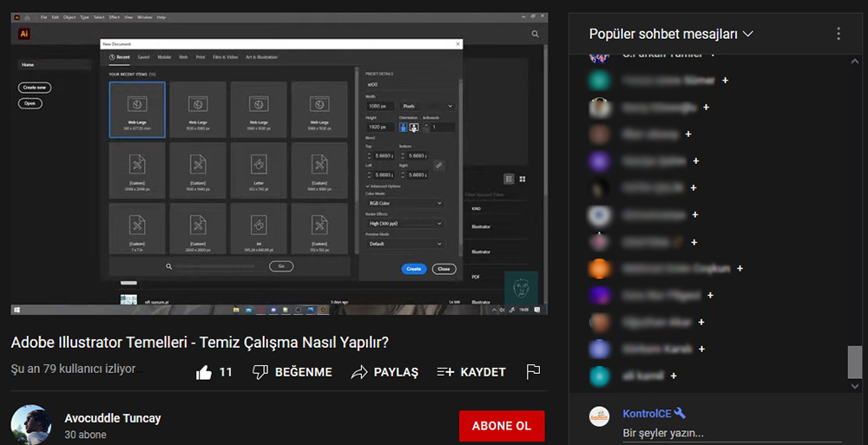Open the Avocuddle Tuncay channel avatar
The width and height of the screenshot is (868, 445).
[31, 424]
